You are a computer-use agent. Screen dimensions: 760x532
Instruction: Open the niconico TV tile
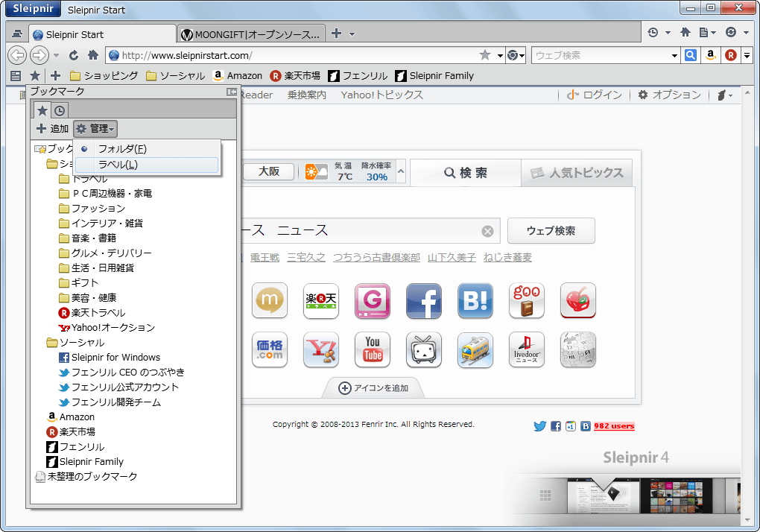pos(424,349)
